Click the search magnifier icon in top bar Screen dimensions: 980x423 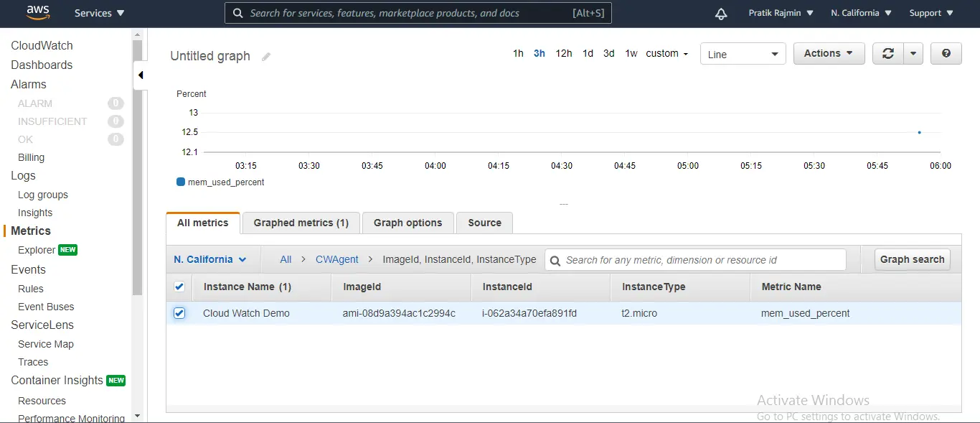coord(237,13)
